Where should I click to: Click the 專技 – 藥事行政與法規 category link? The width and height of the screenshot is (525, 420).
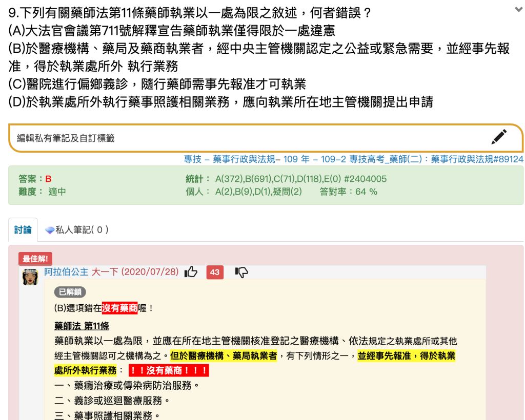point(229,159)
